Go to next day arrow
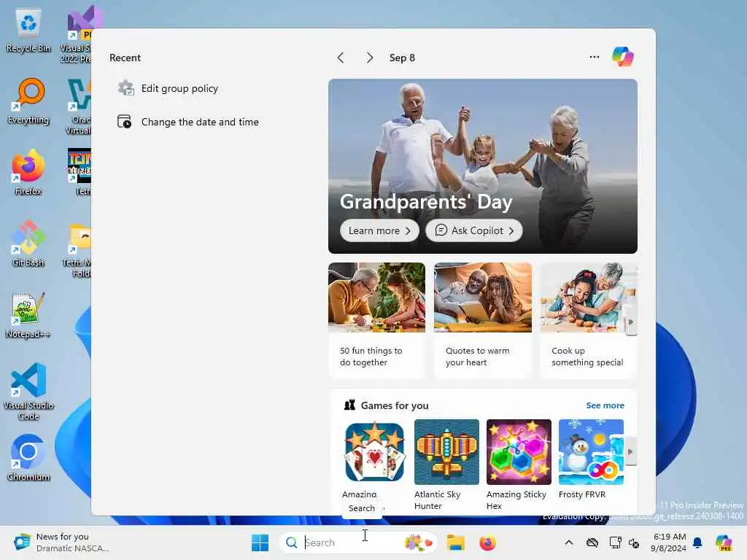Viewport: 747px width, 560px height. pos(370,58)
